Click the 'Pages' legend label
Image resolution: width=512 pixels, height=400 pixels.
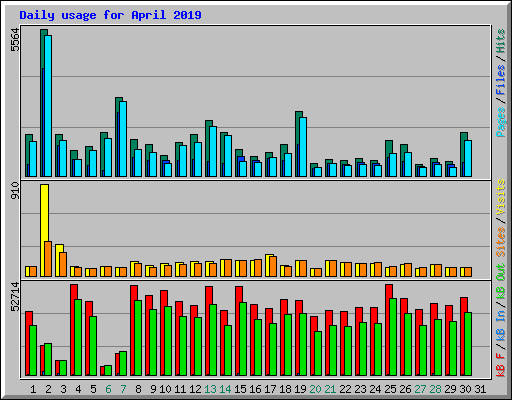click(x=501, y=122)
